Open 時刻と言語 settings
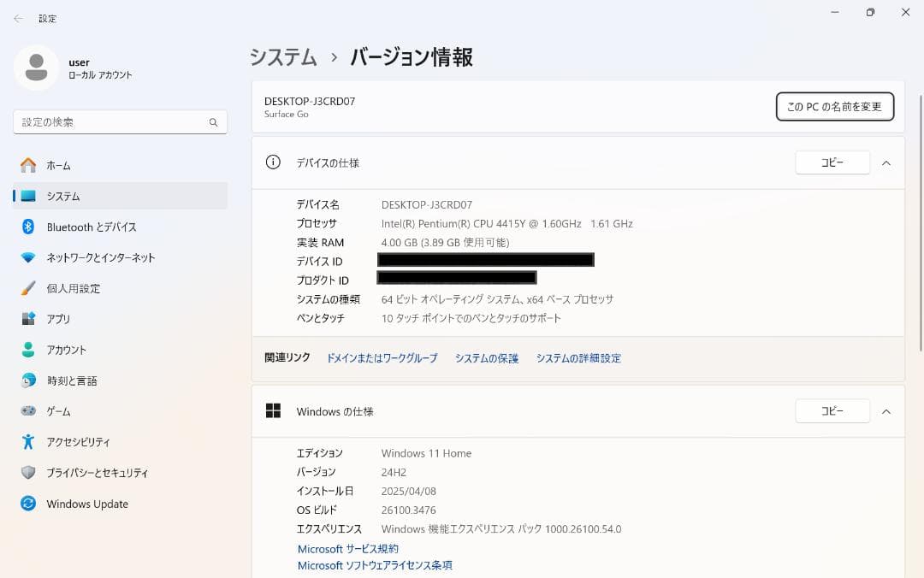The width and height of the screenshot is (924, 578). pyautogui.click(x=73, y=380)
